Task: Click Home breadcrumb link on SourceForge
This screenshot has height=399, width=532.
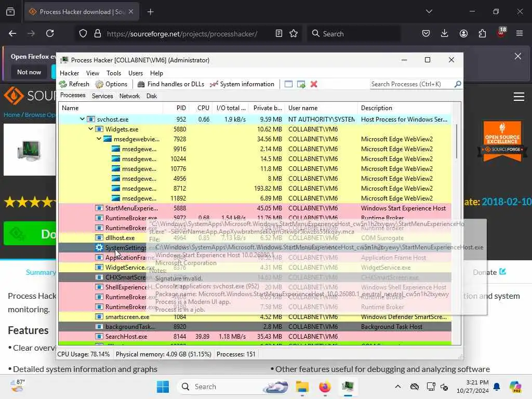Action: pos(12,115)
